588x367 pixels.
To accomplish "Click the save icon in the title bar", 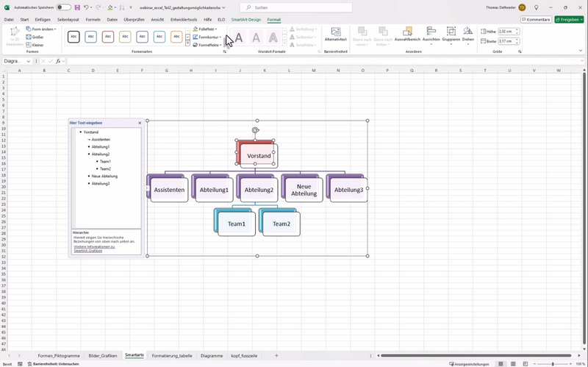I will 78,7.
